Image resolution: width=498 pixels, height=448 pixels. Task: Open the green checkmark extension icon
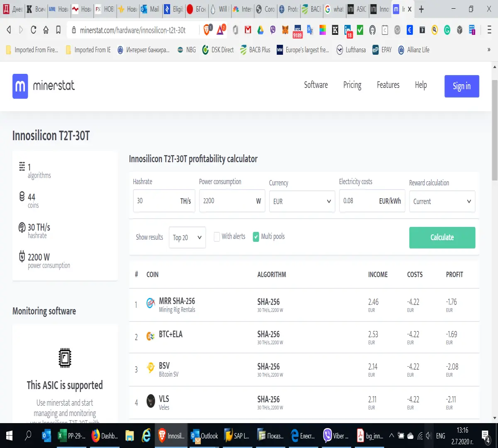pyautogui.click(x=360, y=30)
